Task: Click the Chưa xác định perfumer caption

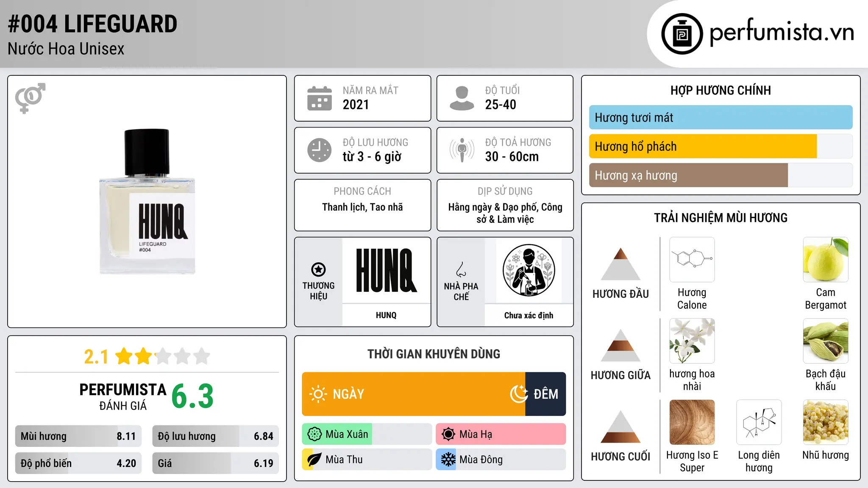Action: (529, 316)
